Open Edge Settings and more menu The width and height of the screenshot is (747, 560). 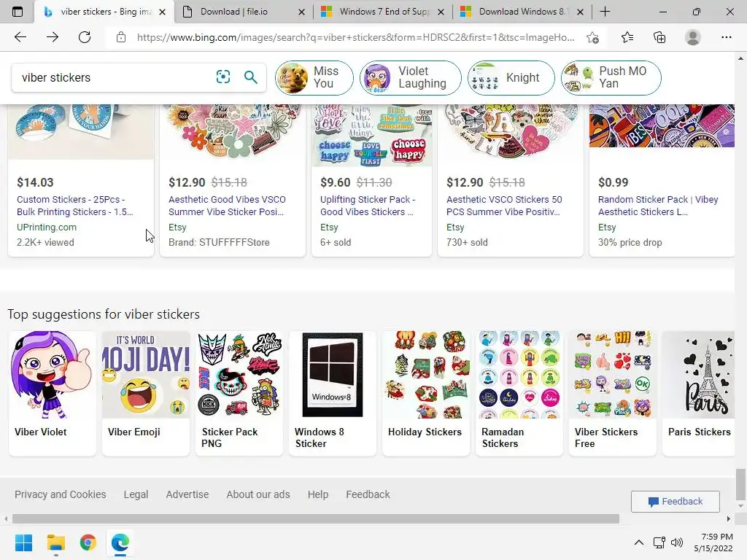(726, 37)
